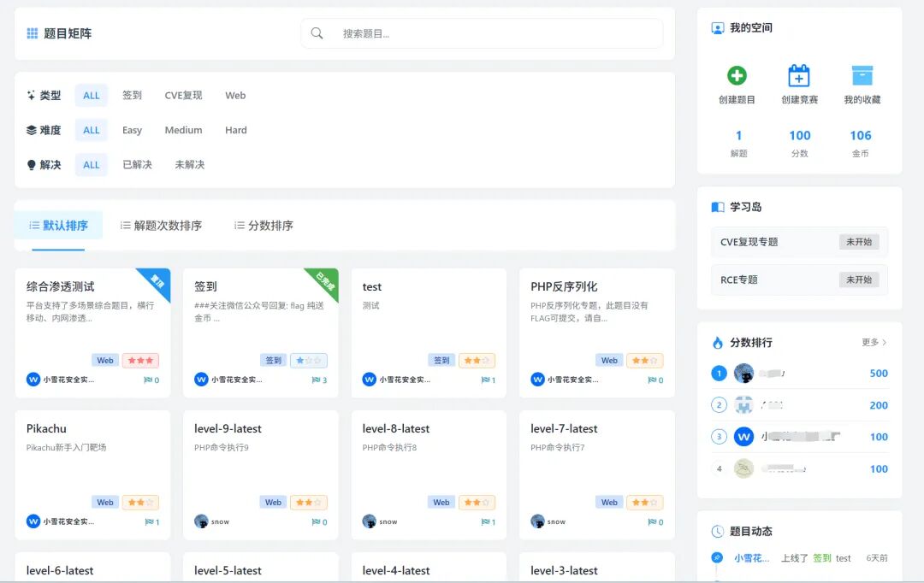The height and width of the screenshot is (583, 924).
Task: Click the 题目矩阵 grid icon
Action: click(32, 32)
